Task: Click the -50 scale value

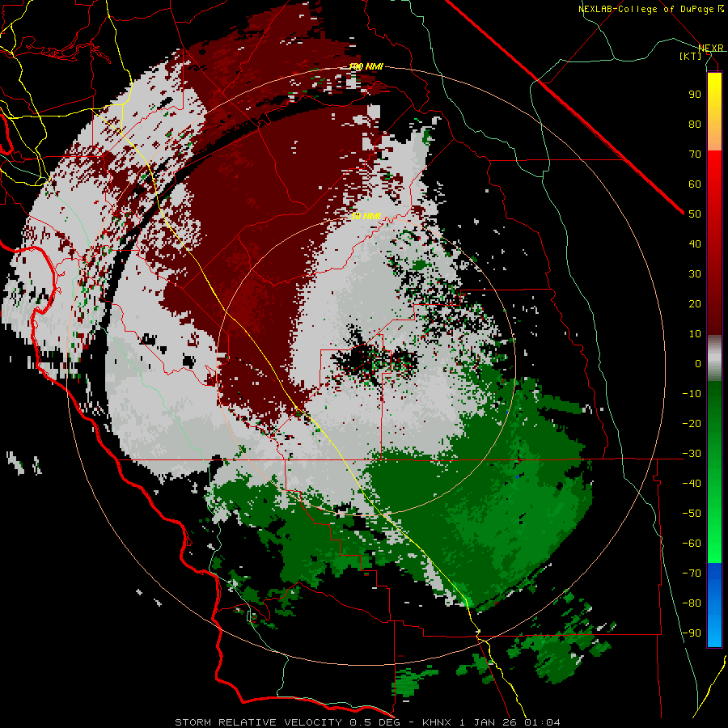Action: [692, 514]
